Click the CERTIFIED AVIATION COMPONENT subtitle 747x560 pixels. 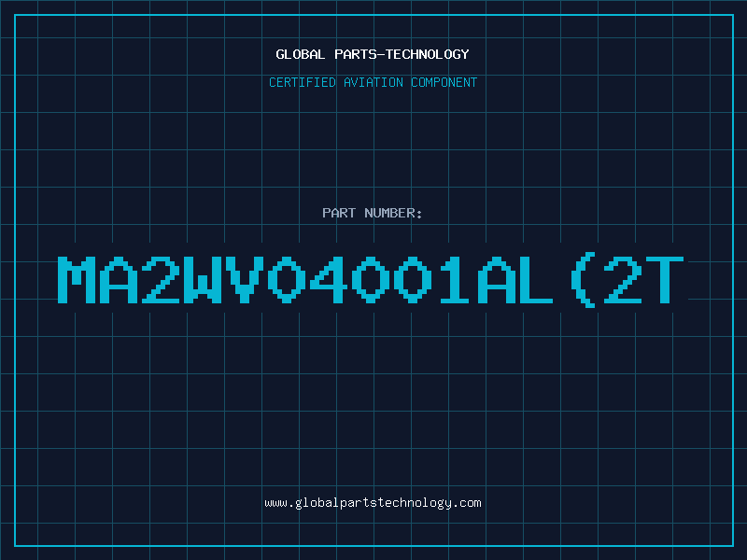[373, 82]
